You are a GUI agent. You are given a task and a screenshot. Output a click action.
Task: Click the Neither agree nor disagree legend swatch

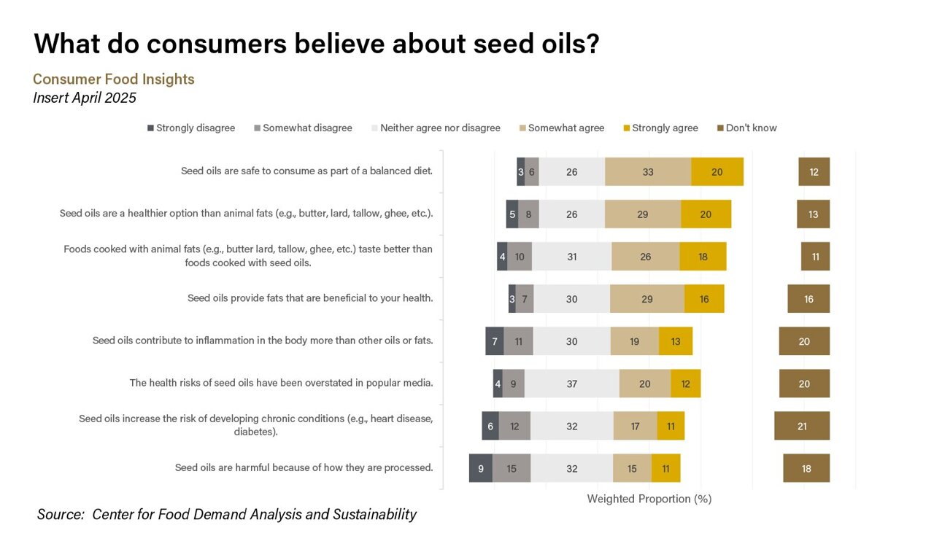[x=375, y=128]
